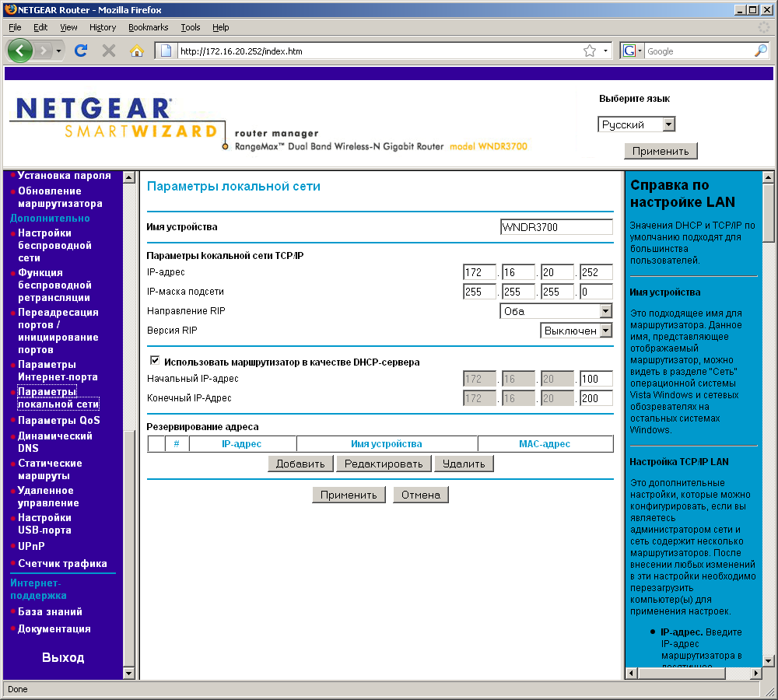The image size is (778, 700).
Task: Open Документация link
Action: point(54,629)
